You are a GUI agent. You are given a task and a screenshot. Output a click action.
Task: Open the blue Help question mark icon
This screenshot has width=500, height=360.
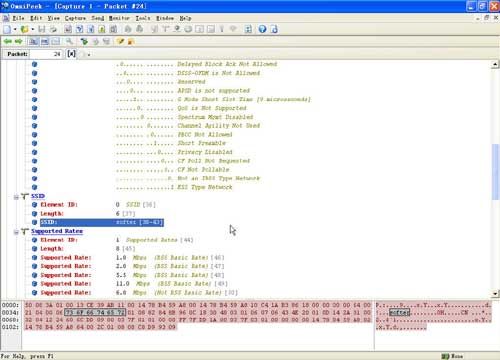pos(262,29)
